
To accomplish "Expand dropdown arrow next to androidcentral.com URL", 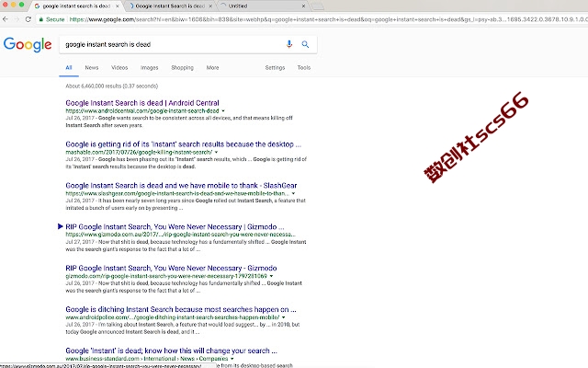I will point(223,110).
